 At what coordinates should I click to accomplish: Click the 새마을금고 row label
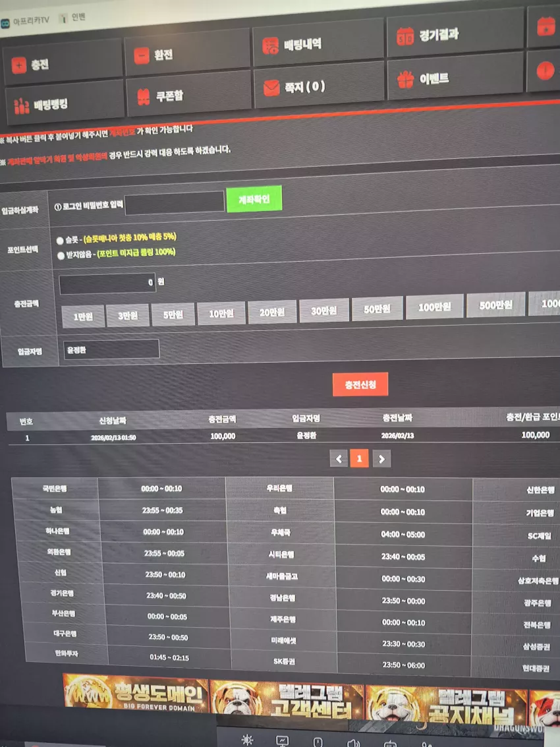282,576
